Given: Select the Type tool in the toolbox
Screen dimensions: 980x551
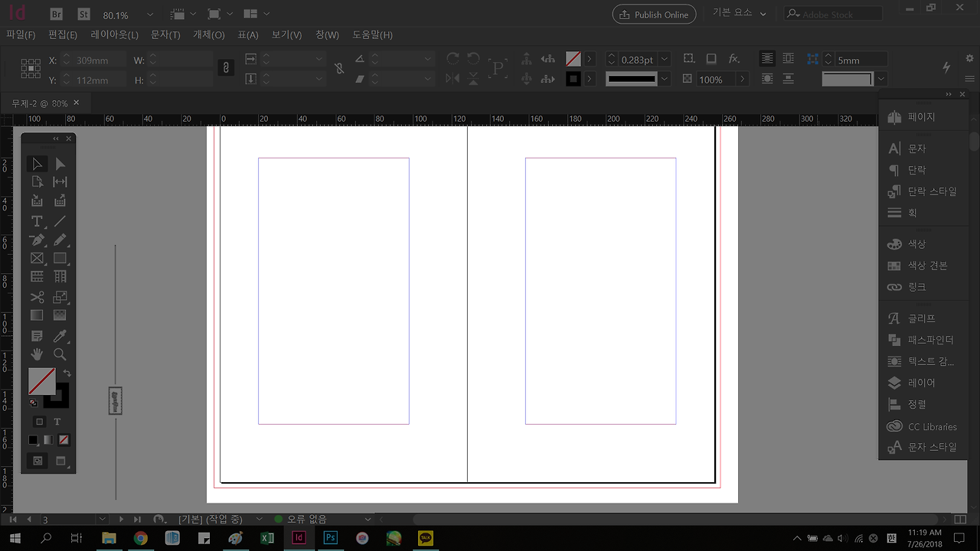Looking at the screenshot, I should coord(36,221).
